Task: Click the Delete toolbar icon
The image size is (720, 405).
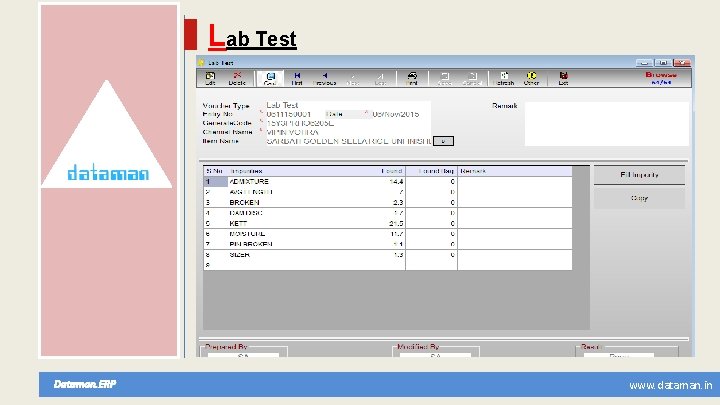Action: (x=237, y=79)
